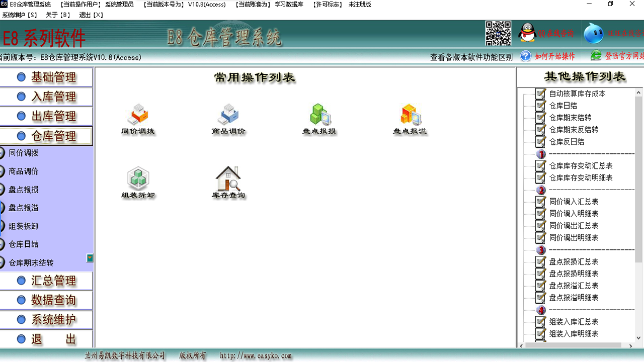Viewport: 644px width, 362px height.
Task: Click the vertical scrollbar in right list
Action: tap(639, 178)
